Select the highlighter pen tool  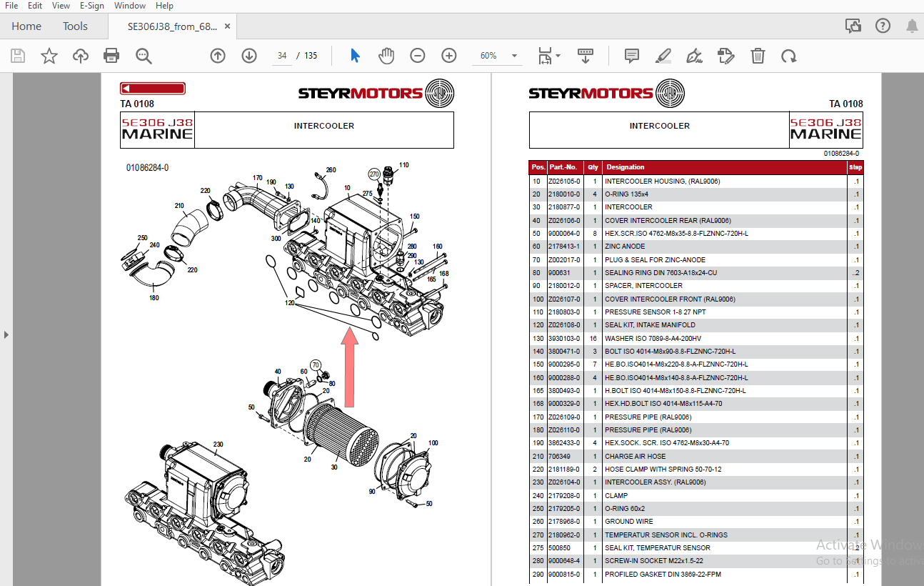click(x=663, y=56)
